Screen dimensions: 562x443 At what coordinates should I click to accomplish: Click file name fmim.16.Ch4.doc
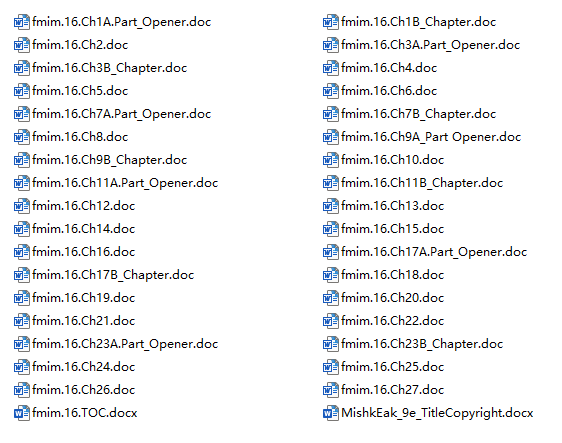tap(389, 68)
